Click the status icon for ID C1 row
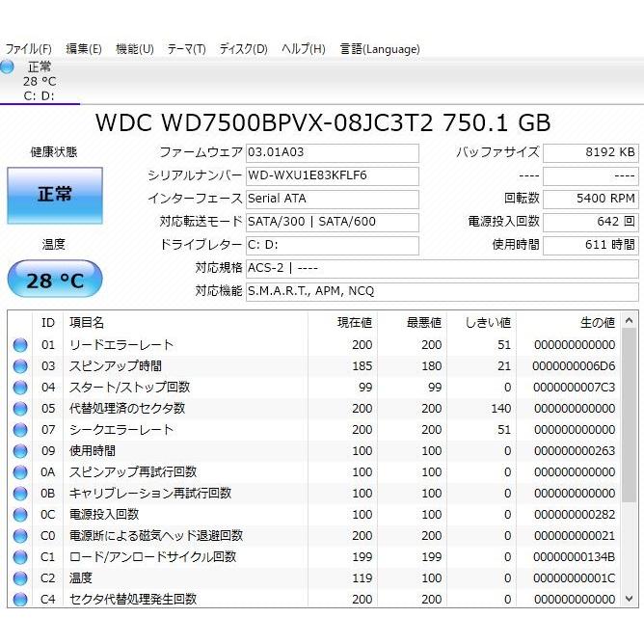The height and width of the screenshot is (644, 644). pos(20,557)
